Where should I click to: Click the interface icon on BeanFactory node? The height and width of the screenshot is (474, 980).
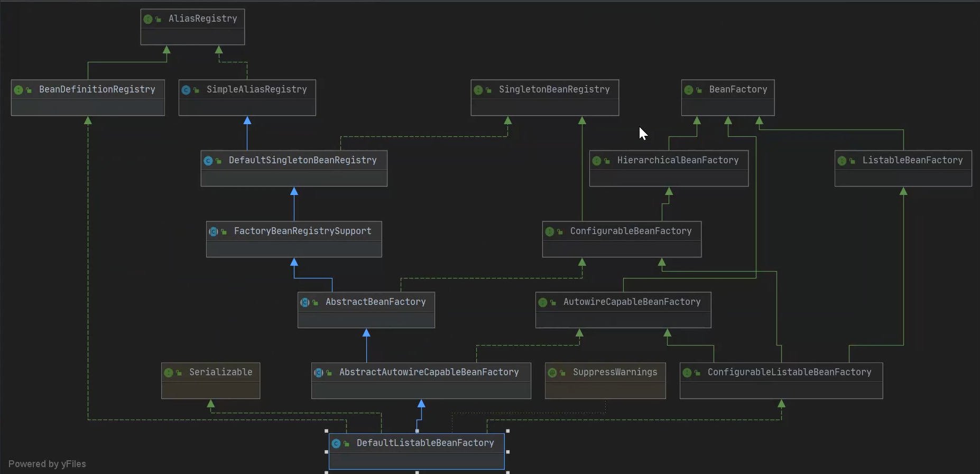(x=689, y=90)
